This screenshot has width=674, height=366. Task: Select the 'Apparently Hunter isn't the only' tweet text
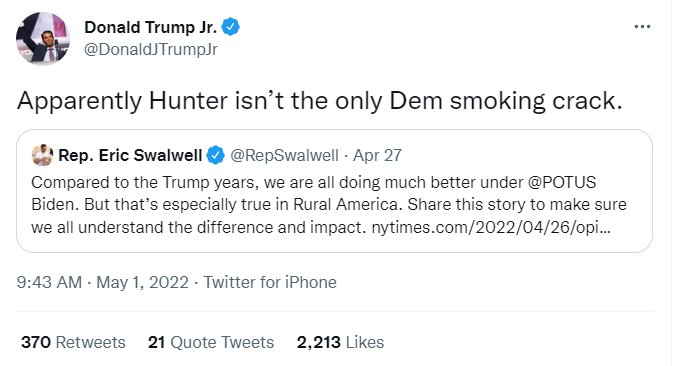click(x=319, y=101)
